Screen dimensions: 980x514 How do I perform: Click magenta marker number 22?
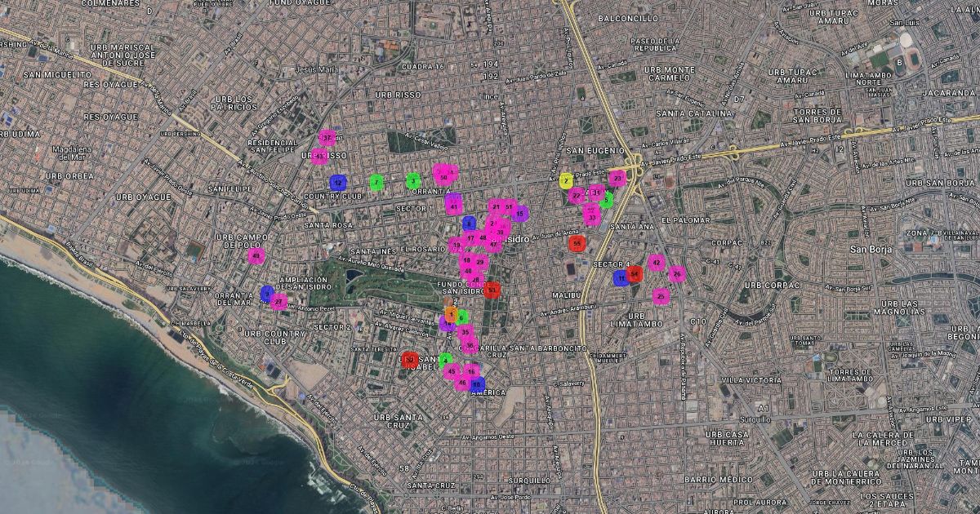pos(577,196)
